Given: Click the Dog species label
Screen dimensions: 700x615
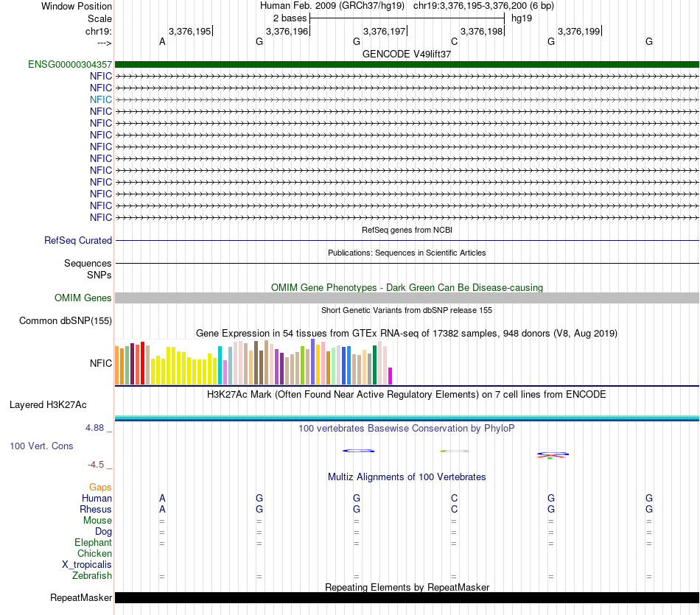Looking at the screenshot, I should click(x=103, y=532).
